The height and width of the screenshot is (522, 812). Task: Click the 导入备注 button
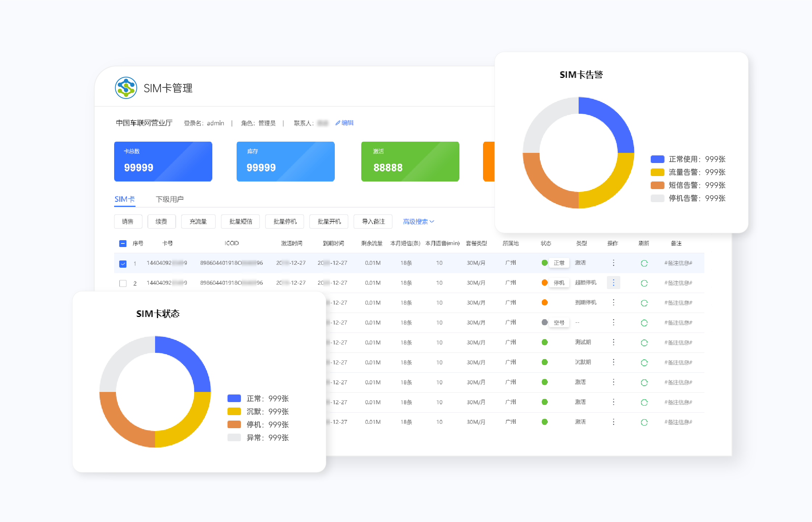(x=373, y=222)
